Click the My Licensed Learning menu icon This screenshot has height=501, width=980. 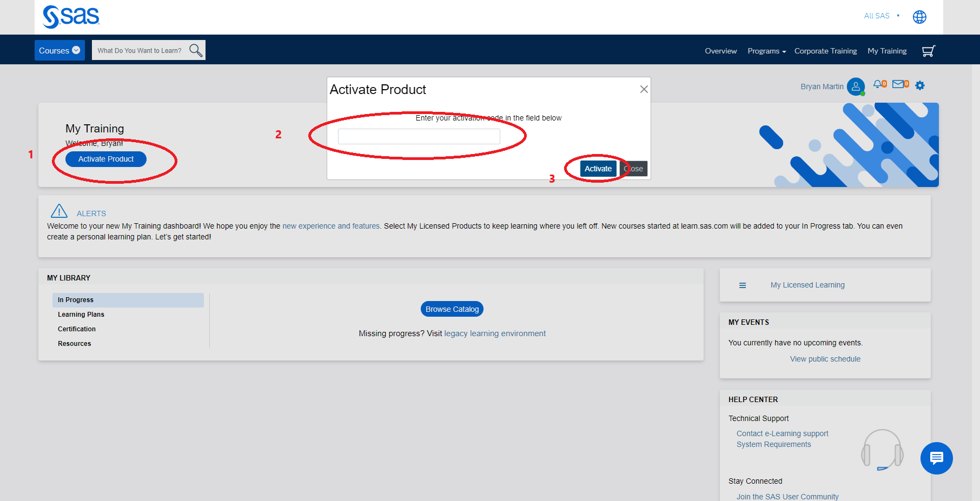click(x=743, y=285)
